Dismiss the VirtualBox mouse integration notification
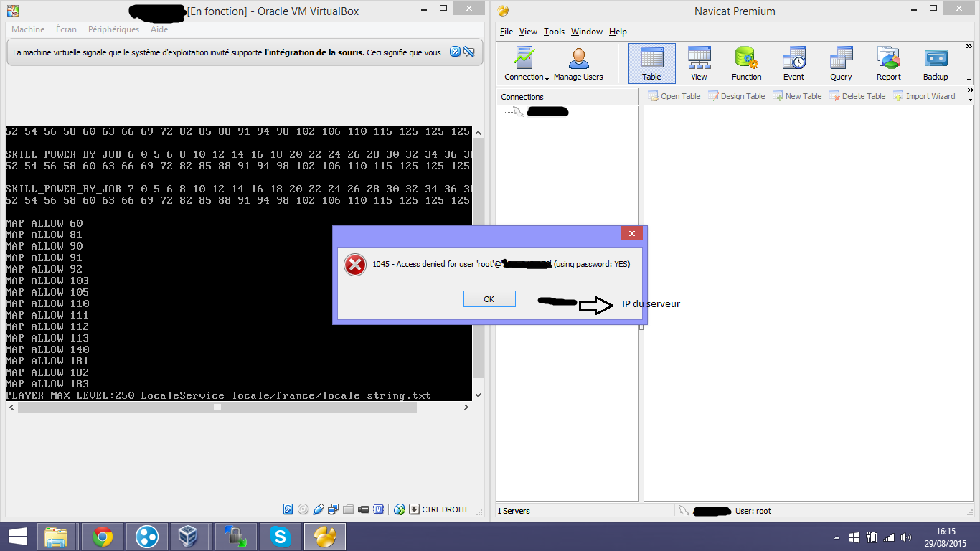Viewport: 980px width, 551px height. tap(455, 52)
